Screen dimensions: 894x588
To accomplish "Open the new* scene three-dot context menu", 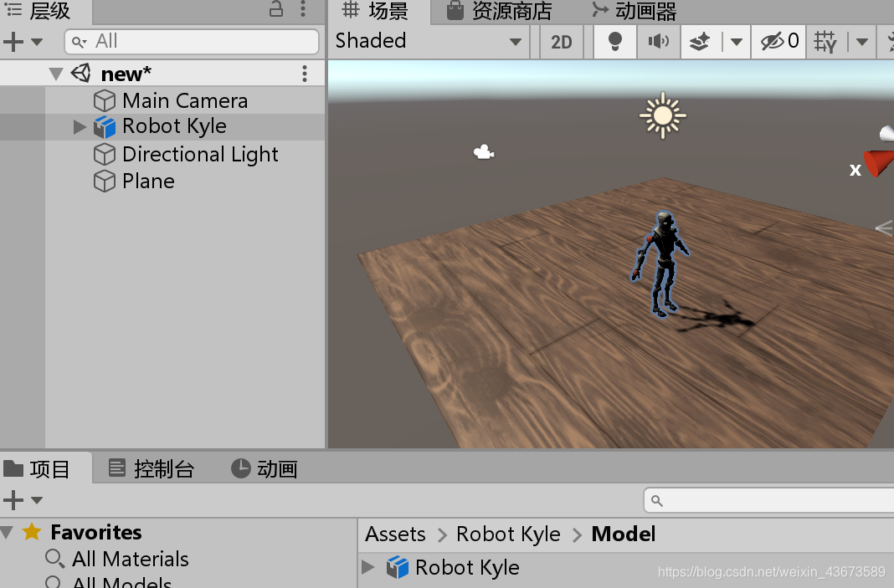I will click(x=305, y=74).
